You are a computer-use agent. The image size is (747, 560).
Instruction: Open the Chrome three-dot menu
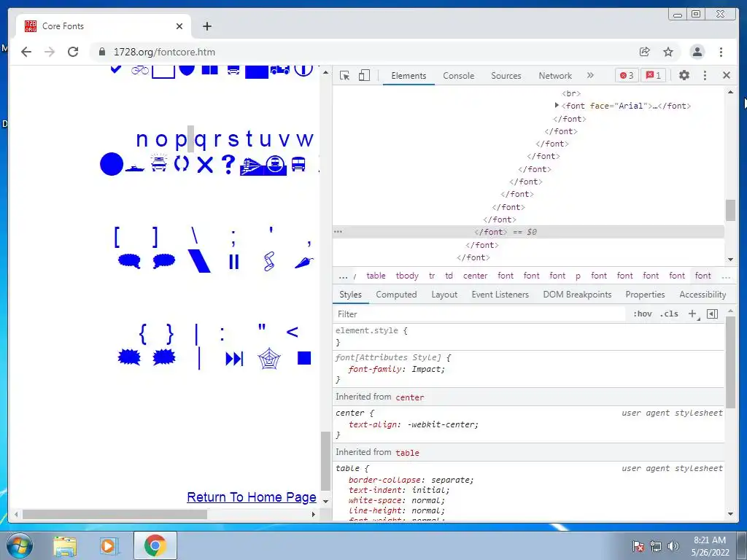721,52
